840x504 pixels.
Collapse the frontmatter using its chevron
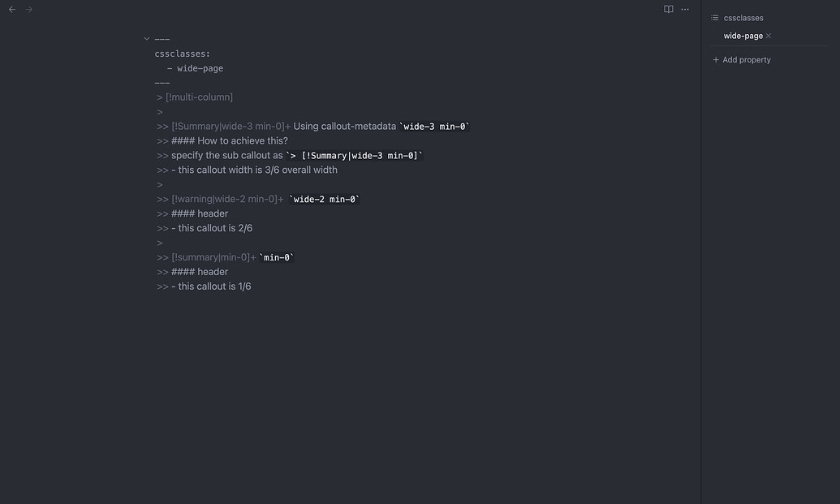click(146, 37)
